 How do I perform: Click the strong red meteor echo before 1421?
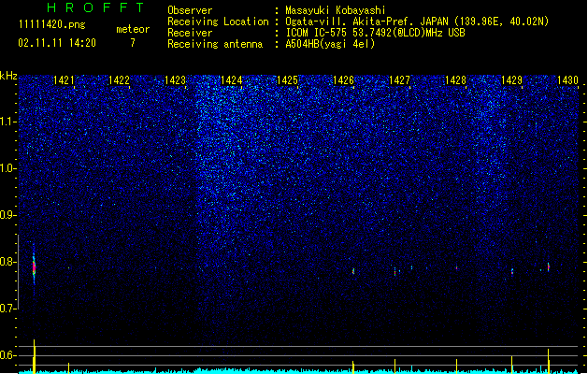click(x=34, y=267)
